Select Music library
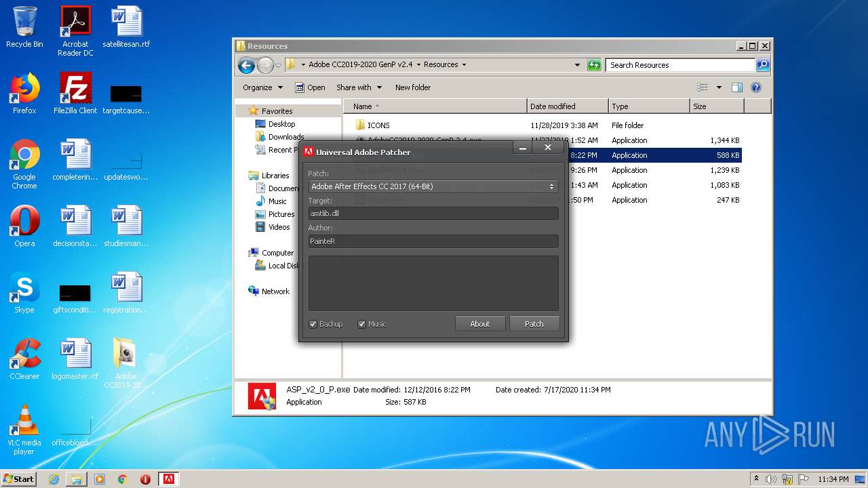Viewport: 868px width, 488px height. point(277,201)
